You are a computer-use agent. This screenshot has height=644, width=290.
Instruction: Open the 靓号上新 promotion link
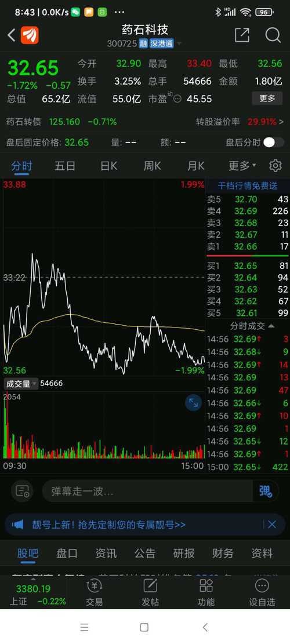(109, 525)
